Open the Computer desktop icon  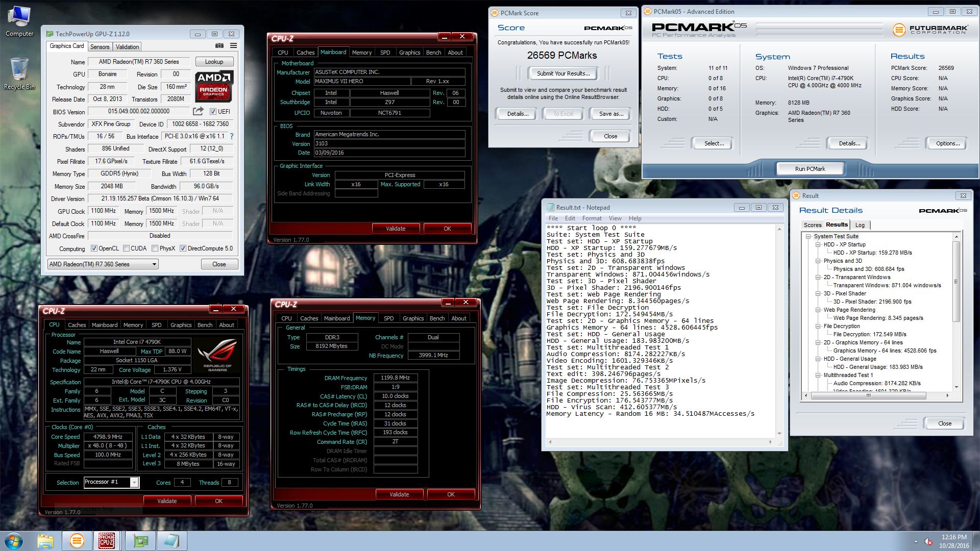coord(19,22)
